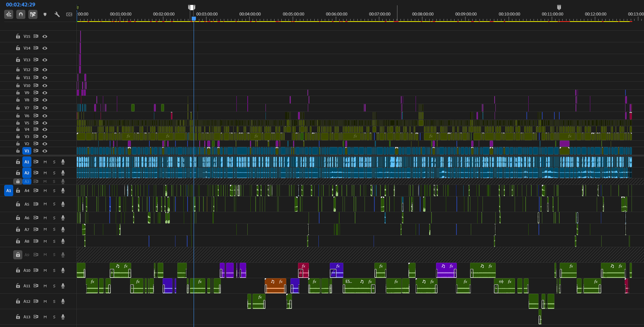Mute track A10 with M button

point(45,270)
